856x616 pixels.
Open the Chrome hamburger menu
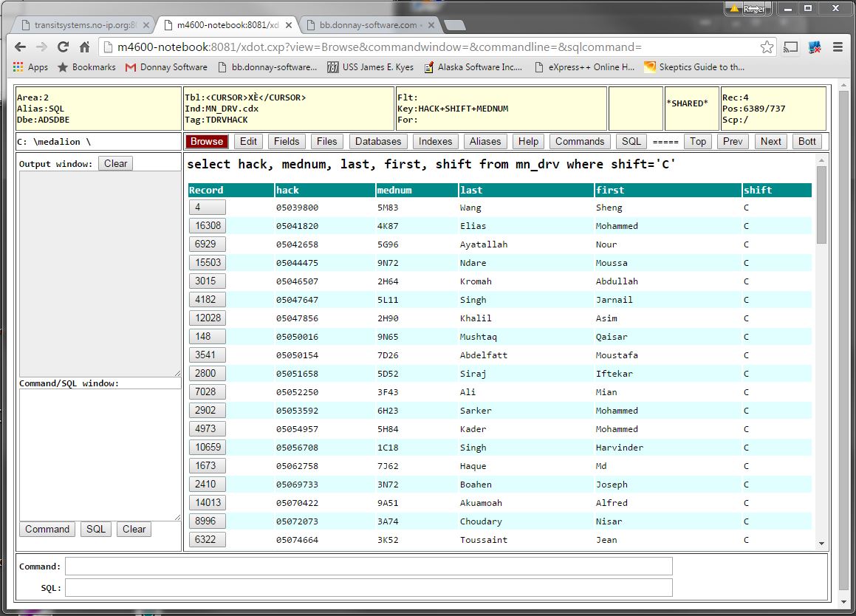838,47
